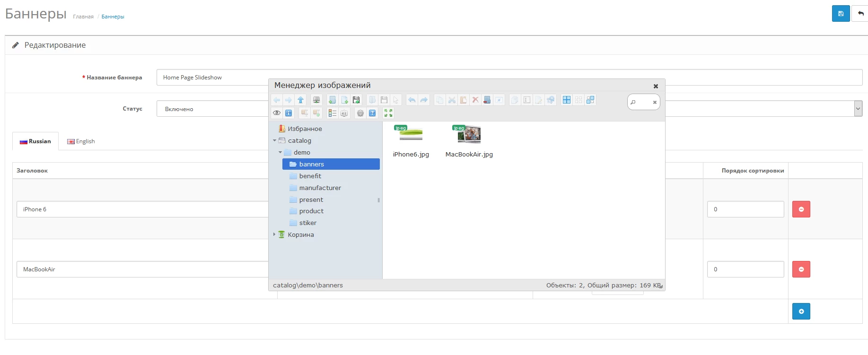Remove the iPhone 6 banner row
The image size is (868, 355).
pos(801,209)
